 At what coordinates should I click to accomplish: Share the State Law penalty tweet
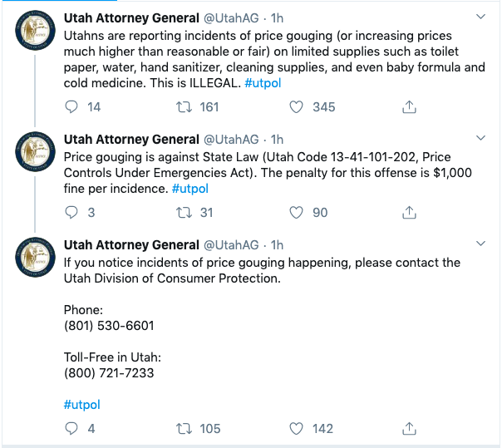pyautogui.click(x=409, y=213)
